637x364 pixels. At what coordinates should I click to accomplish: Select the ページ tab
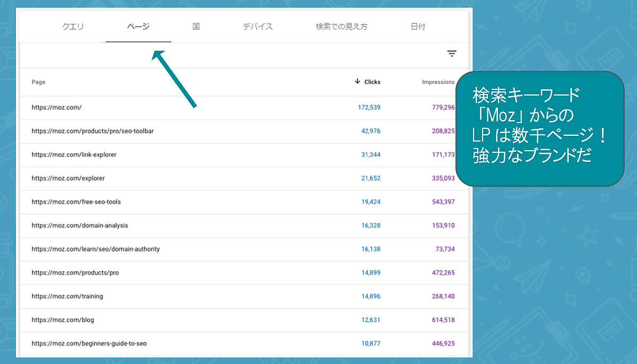click(x=138, y=27)
